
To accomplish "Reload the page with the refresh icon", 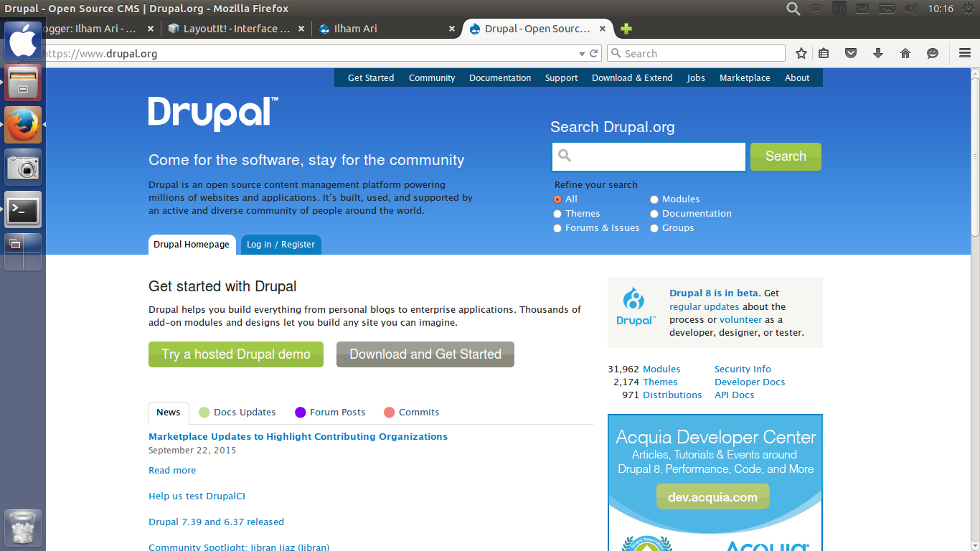I will pos(594,53).
